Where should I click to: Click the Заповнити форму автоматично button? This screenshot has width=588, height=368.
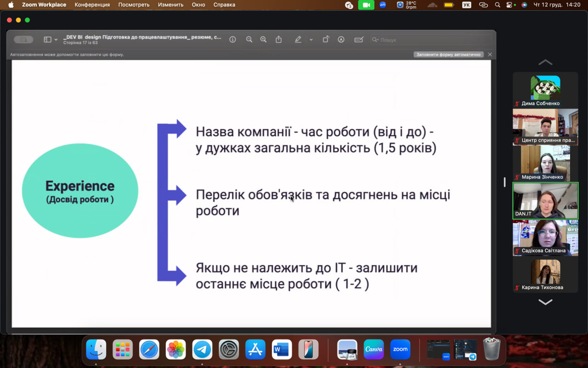(448, 54)
